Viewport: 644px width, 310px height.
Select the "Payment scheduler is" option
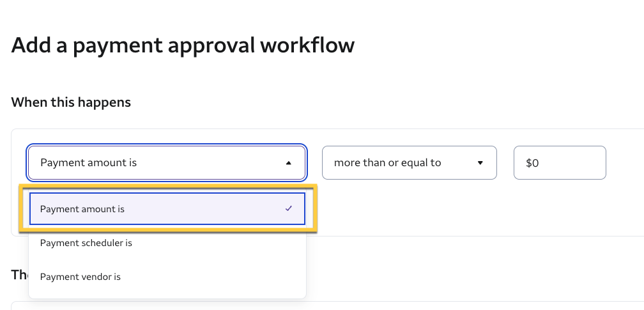[86, 243]
